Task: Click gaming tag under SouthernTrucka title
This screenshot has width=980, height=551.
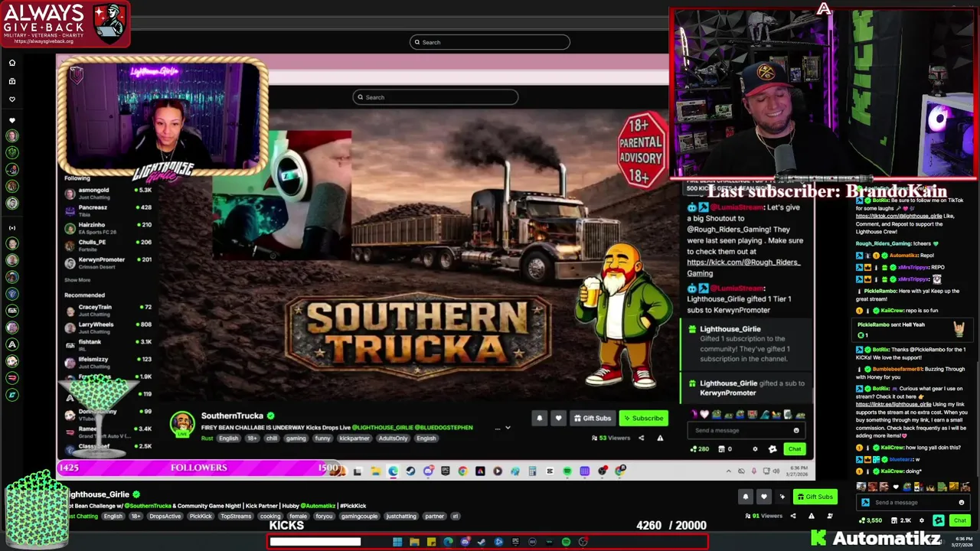Action: click(296, 439)
